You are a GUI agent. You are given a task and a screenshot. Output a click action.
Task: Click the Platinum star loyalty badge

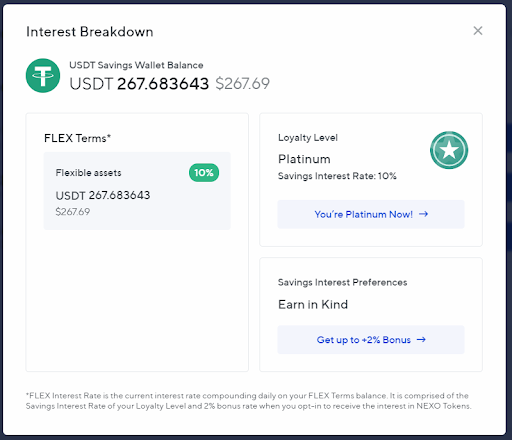pos(449,150)
